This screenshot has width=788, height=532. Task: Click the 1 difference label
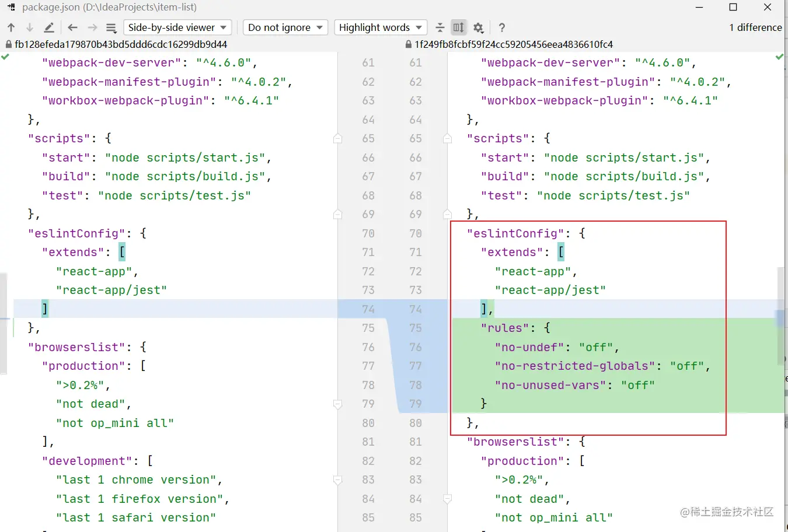(755, 27)
